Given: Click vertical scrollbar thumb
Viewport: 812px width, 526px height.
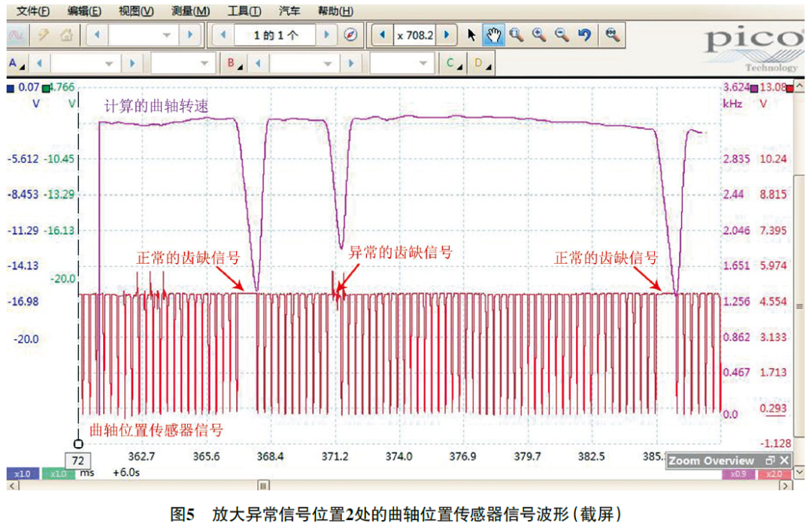Looking at the screenshot, I should click(799, 305).
